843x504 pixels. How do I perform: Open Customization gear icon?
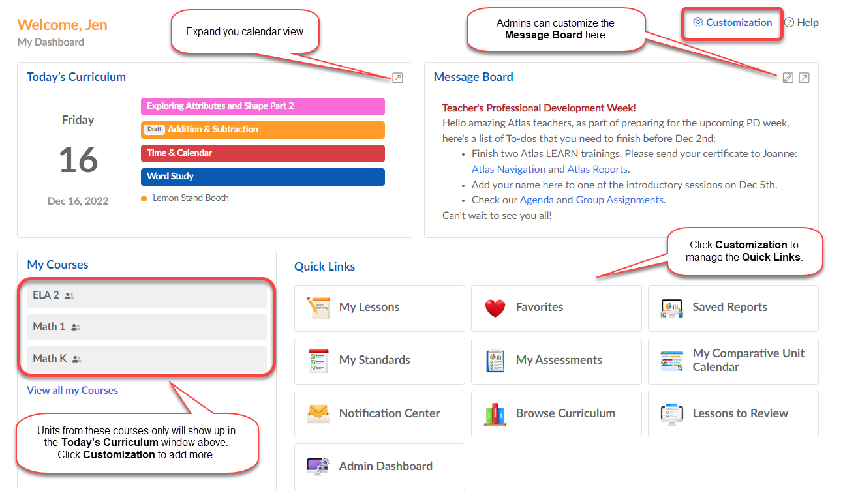[x=697, y=23]
